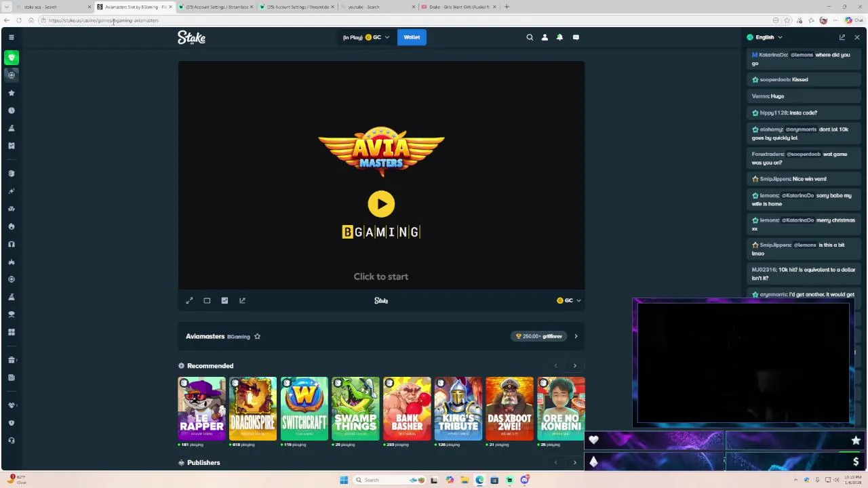
Task: Enter fullscreen for the game frame
Action: tap(189, 300)
